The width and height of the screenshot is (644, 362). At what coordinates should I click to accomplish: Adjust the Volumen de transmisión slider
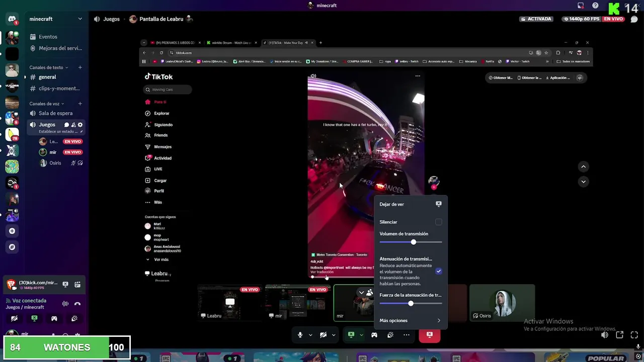411,242
